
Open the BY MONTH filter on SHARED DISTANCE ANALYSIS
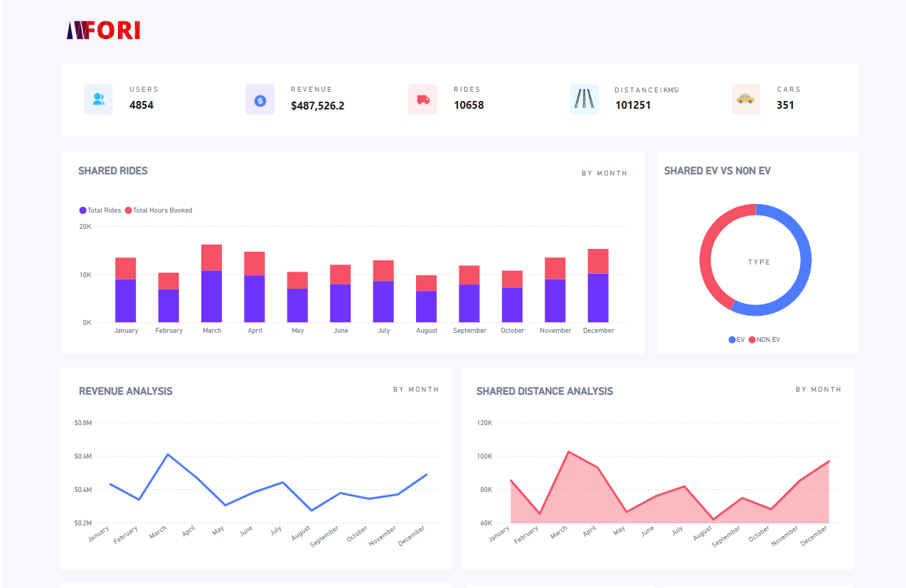point(818,389)
